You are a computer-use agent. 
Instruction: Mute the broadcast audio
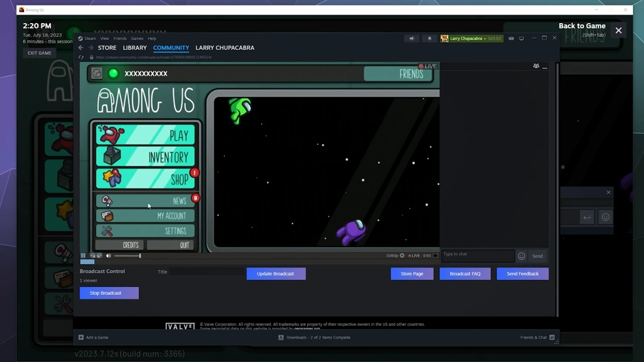click(108, 255)
